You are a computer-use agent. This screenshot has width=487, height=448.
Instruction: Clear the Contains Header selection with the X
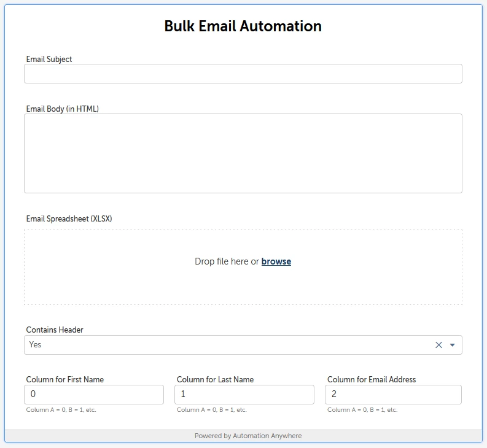tap(438, 345)
